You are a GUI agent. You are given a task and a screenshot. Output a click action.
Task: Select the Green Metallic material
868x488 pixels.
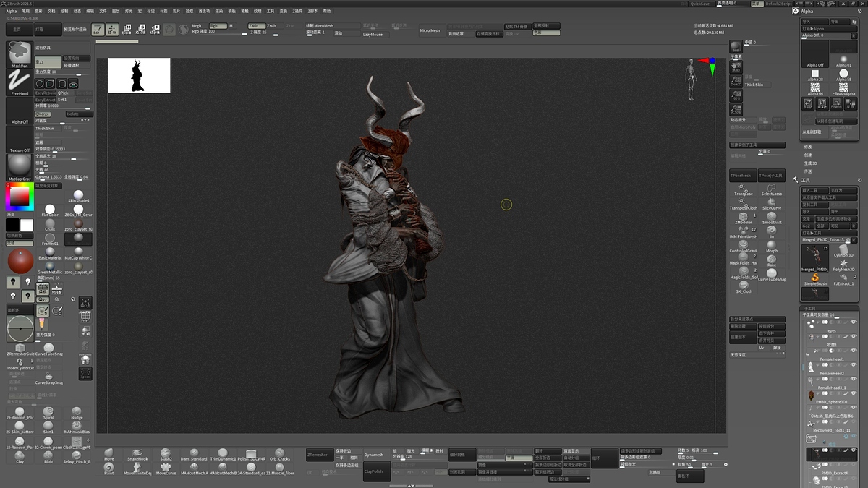coord(50,267)
